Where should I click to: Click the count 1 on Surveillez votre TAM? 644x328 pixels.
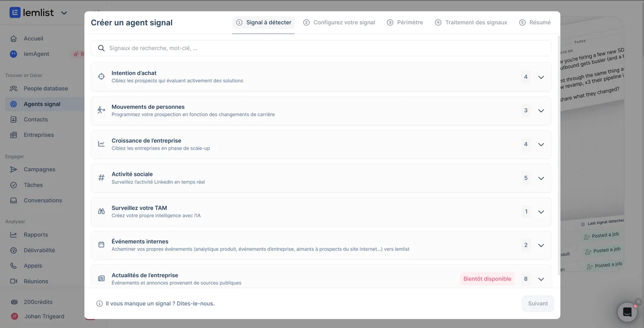pos(526,212)
